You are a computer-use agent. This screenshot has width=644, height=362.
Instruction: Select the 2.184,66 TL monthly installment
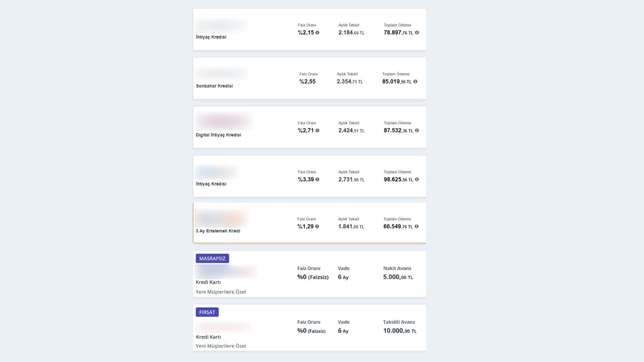tap(351, 33)
